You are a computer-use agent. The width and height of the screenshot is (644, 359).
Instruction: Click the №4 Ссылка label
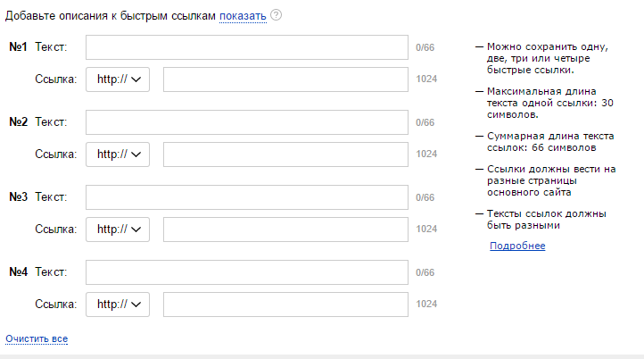pos(56,304)
